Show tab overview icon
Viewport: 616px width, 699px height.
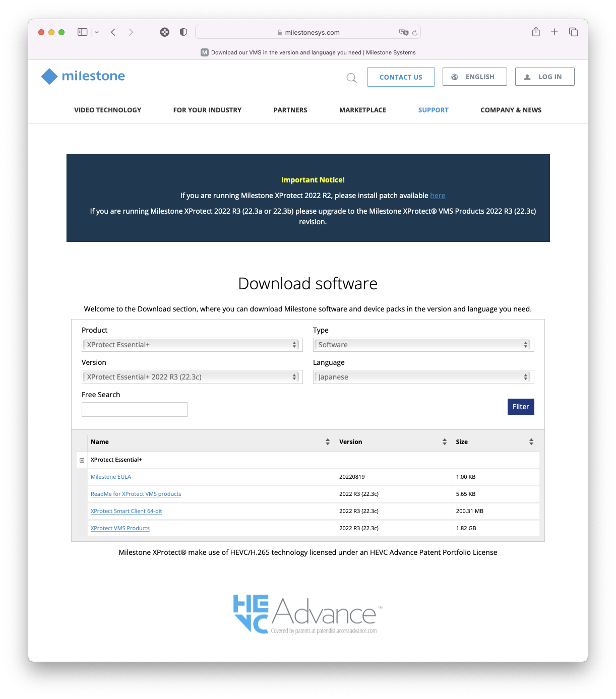[x=574, y=32]
